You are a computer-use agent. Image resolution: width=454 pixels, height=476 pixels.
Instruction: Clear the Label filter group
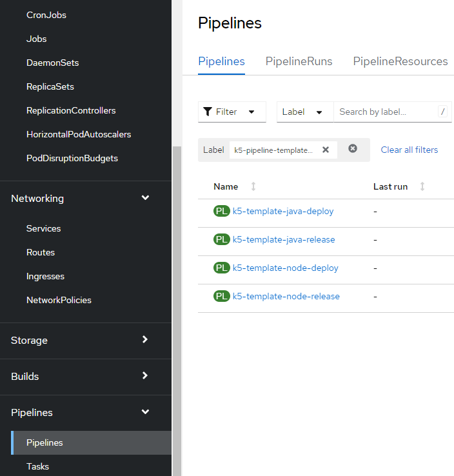(353, 148)
